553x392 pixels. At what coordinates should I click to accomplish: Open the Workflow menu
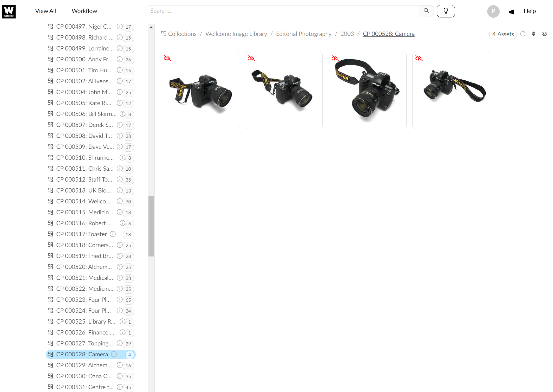pos(84,11)
